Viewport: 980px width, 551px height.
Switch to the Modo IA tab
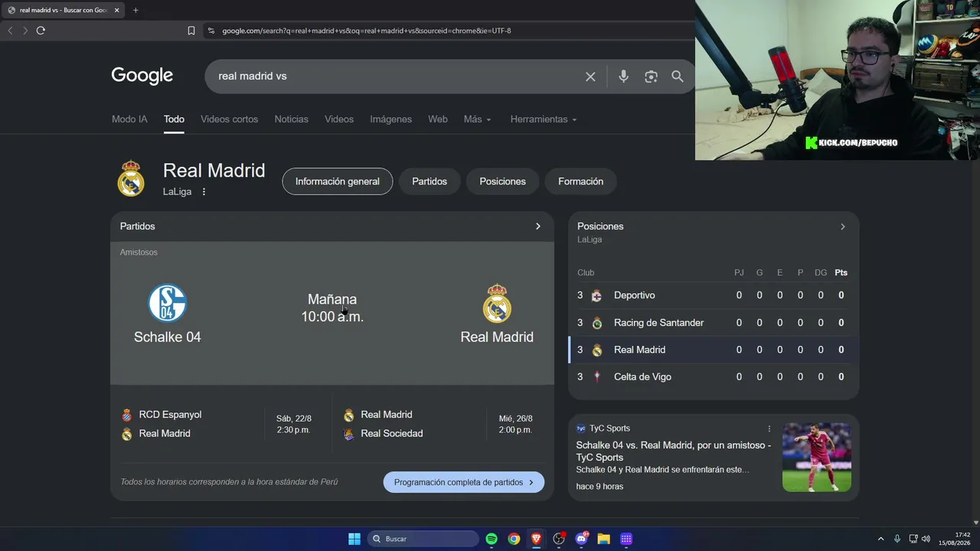click(129, 119)
